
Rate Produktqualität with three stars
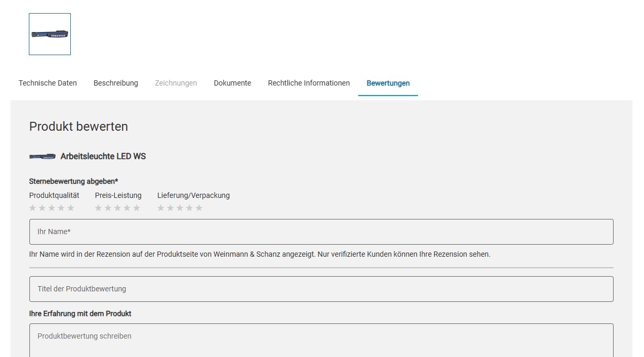click(52, 208)
